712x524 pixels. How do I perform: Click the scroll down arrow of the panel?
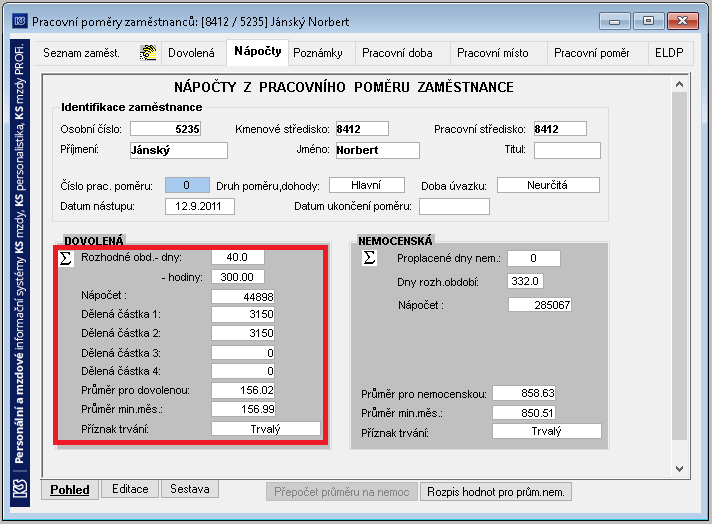tap(679, 469)
